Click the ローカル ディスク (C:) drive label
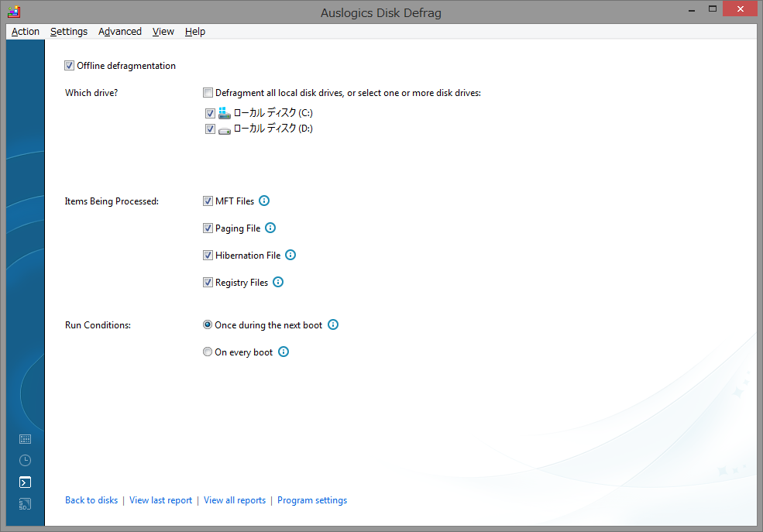The image size is (763, 532). coord(273,113)
